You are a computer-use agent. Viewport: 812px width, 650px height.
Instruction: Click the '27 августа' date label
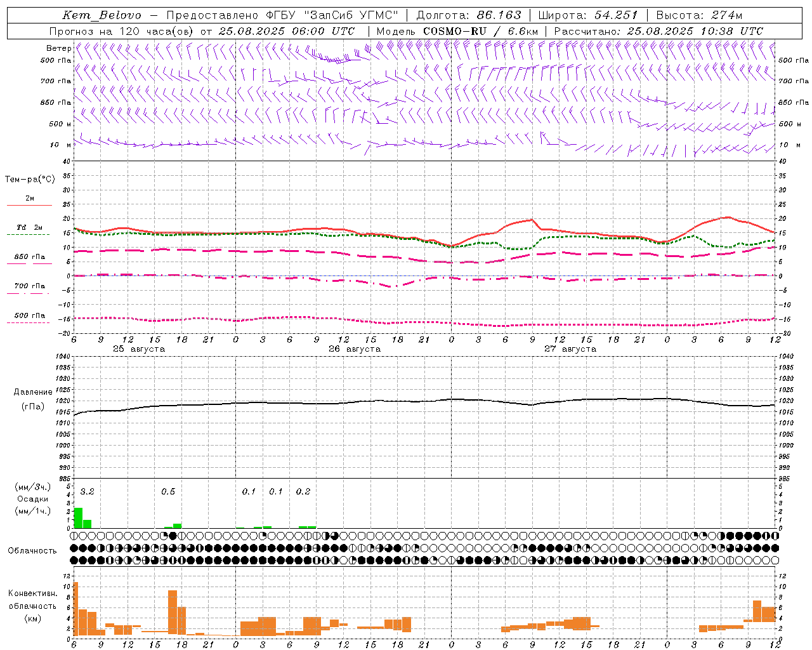click(x=570, y=349)
